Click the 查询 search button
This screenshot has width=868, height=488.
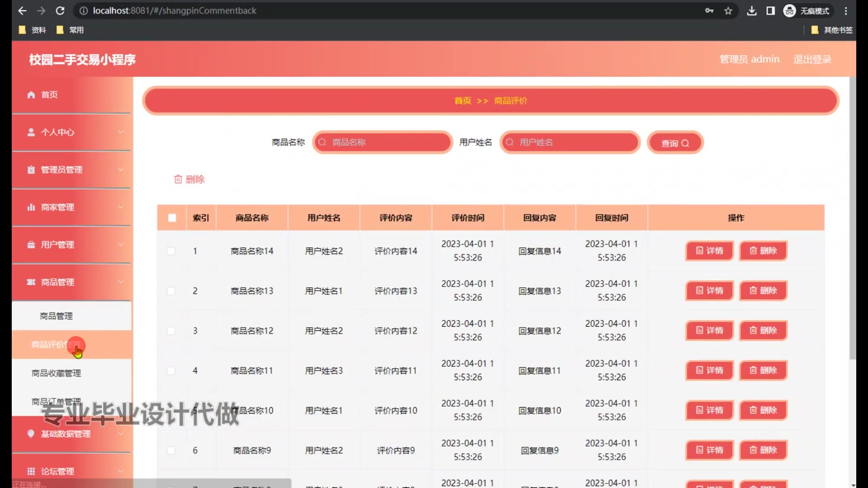coord(675,143)
